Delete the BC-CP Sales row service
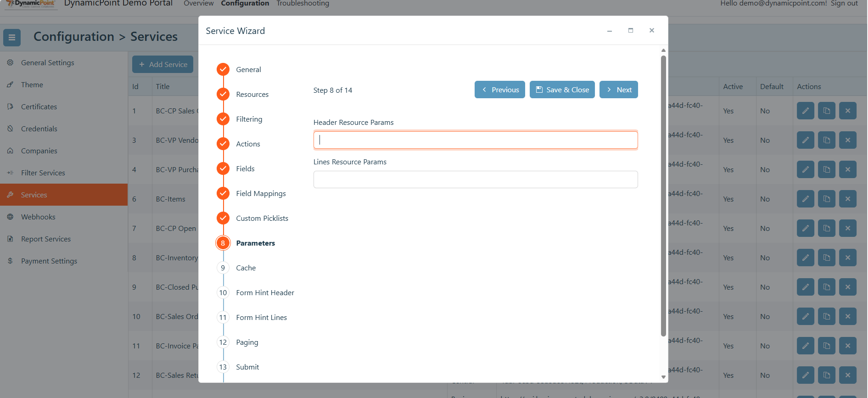Image resolution: width=868 pixels, height=398 pixels. [848, 111]
